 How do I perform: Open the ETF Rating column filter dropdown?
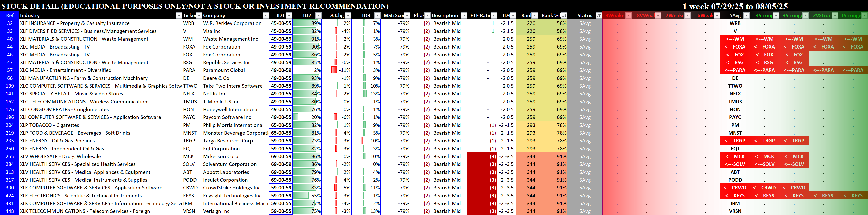(494, 15)
